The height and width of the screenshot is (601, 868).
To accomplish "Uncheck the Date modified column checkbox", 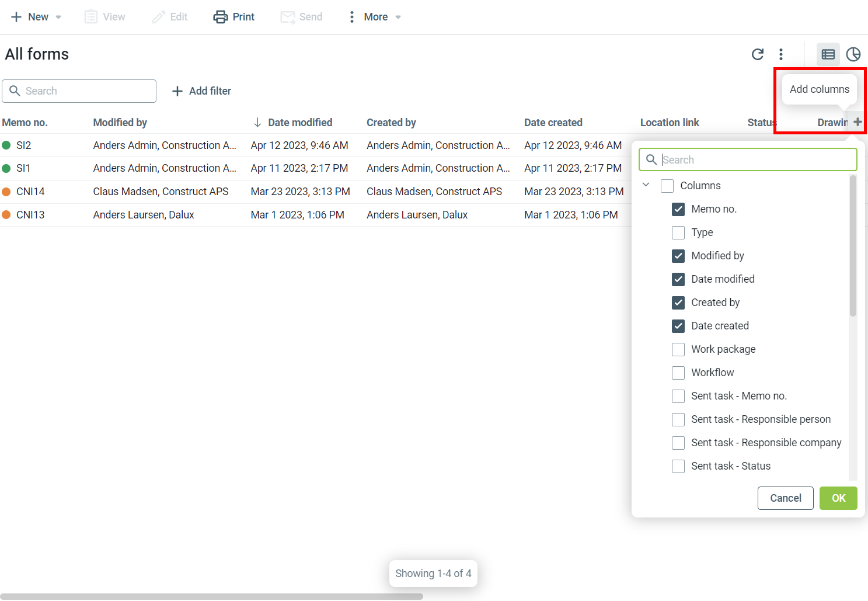I will pos(678,279).
